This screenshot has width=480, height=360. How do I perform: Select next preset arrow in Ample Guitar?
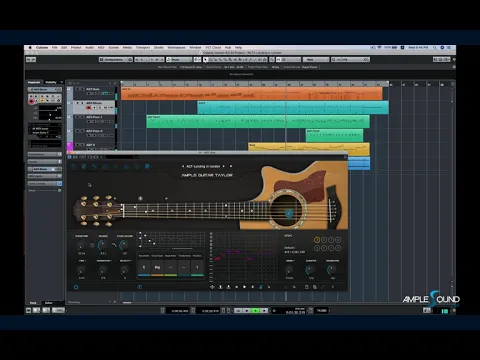[224, 166]
